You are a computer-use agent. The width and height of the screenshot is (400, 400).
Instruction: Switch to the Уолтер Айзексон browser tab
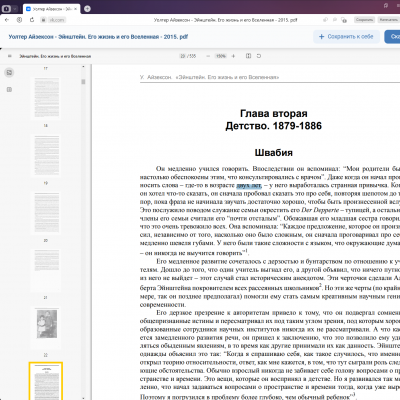51,9
